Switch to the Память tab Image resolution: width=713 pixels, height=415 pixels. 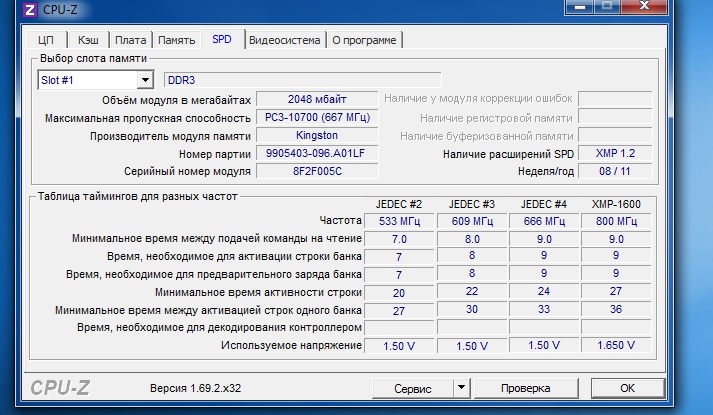[x=176, y=40]
